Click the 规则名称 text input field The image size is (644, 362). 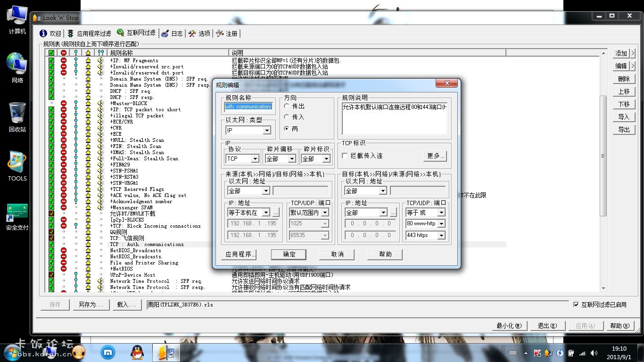(x=248, y=107)
